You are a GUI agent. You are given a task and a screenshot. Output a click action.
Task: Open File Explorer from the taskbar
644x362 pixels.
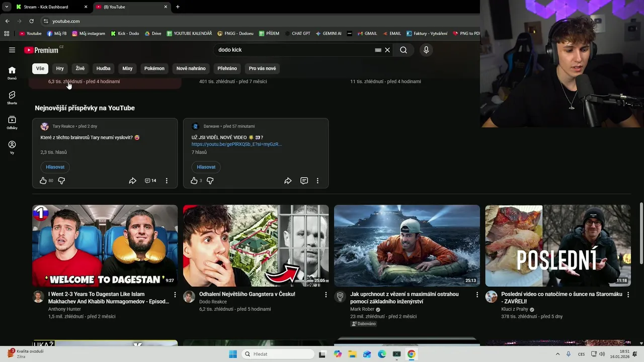coord(352,354)
